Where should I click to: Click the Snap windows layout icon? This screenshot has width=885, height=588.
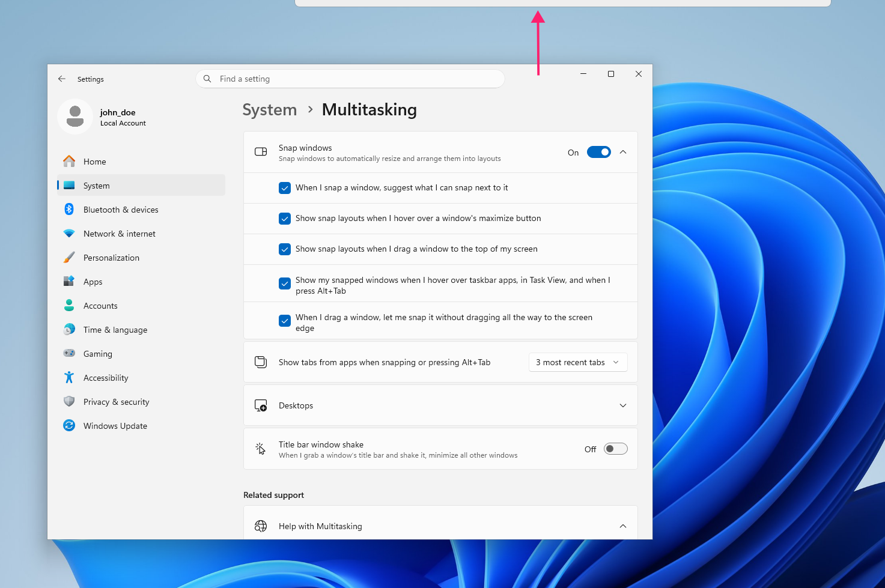pyautogui.click(x=261, y=152)
